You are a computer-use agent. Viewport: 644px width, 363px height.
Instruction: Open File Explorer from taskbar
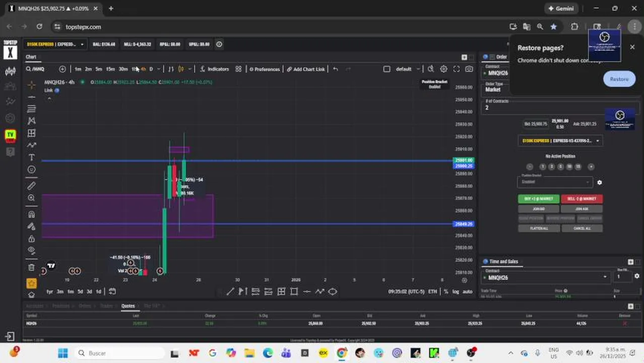point(249,353)
